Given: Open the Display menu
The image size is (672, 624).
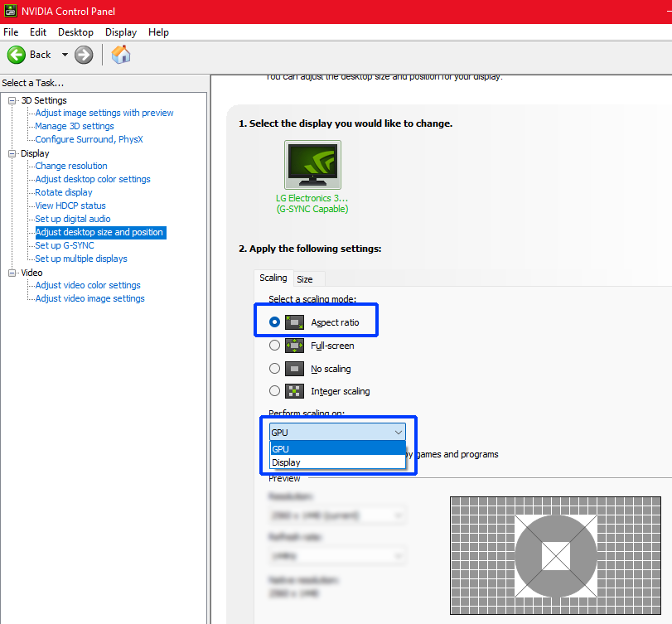Looking at the screenshot, I should click(121, 32).
